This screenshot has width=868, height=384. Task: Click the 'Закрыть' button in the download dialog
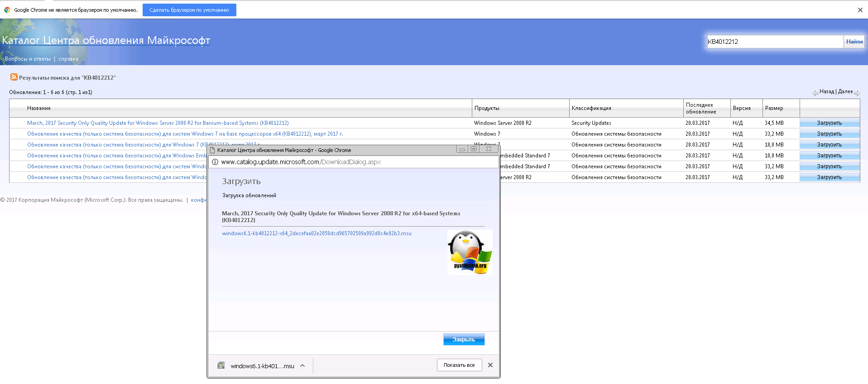(x=464, y=339)
